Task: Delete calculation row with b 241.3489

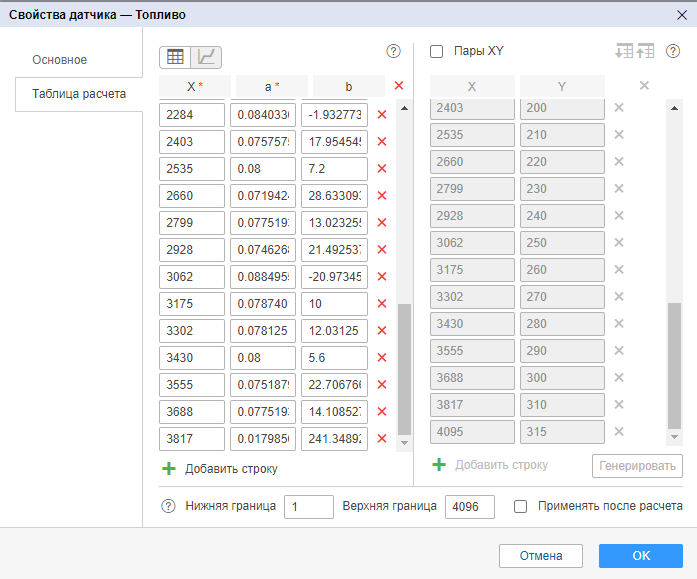Action: coord(381,439)
